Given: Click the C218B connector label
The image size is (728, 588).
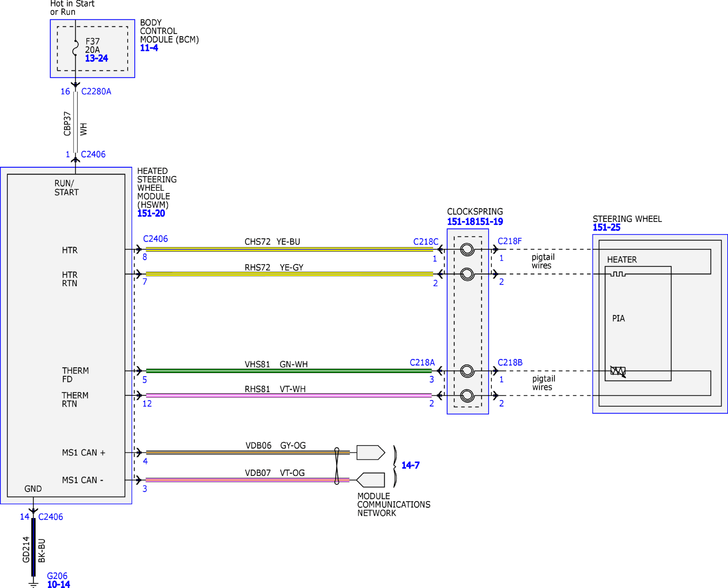Looking at the screenshot, I should pos(510,363).
